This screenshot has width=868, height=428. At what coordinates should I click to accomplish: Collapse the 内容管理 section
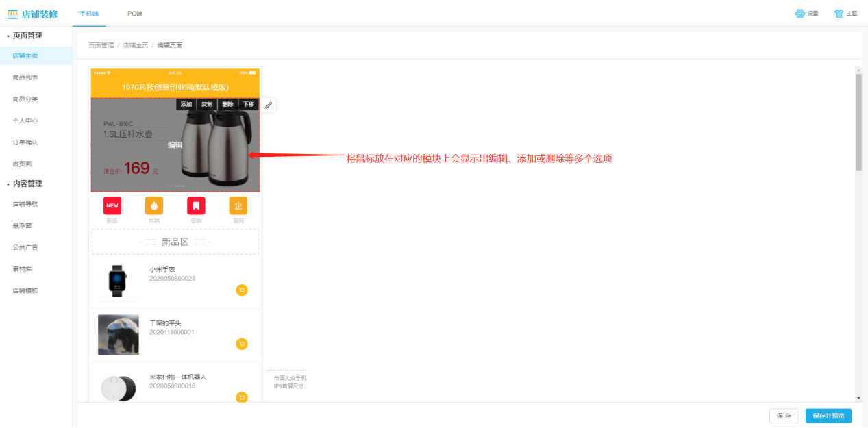coord(26,184)
